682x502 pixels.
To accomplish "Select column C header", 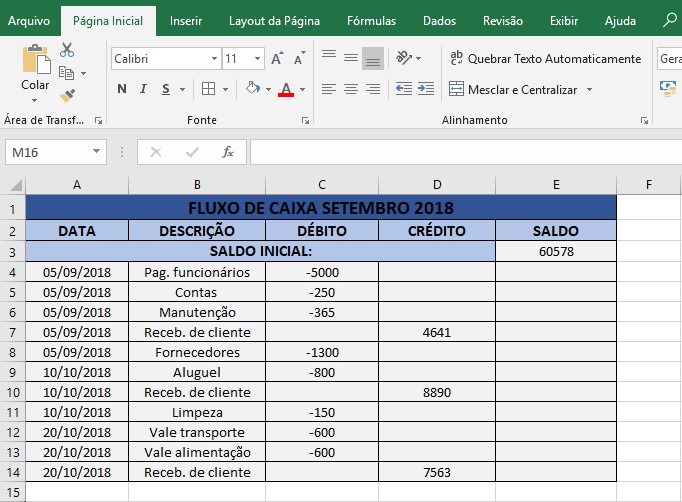I will tap(322, 185).
